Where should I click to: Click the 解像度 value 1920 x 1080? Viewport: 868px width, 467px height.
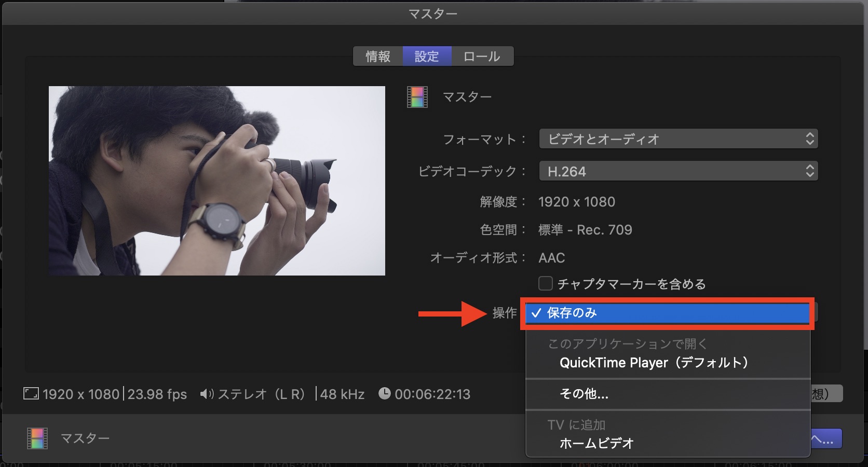[x=577, y=202]
